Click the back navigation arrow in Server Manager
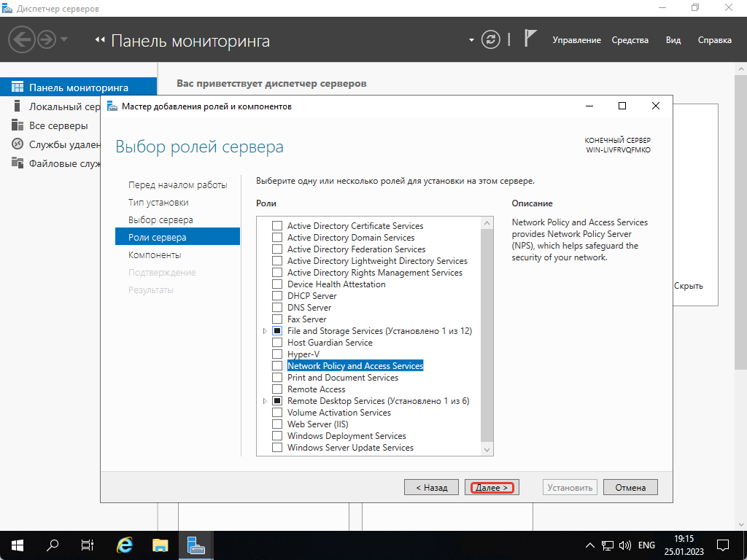 pos(22,39)
